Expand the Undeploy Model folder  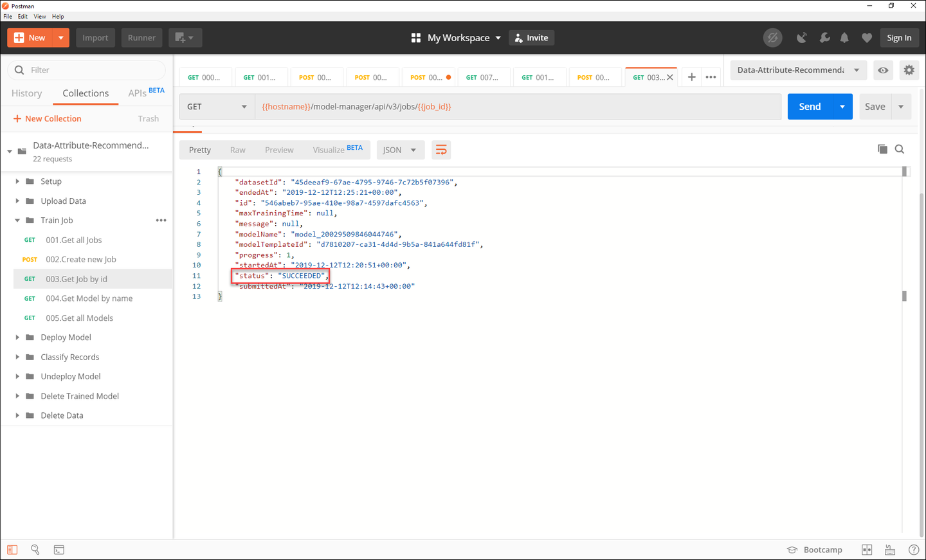[17, 377]
